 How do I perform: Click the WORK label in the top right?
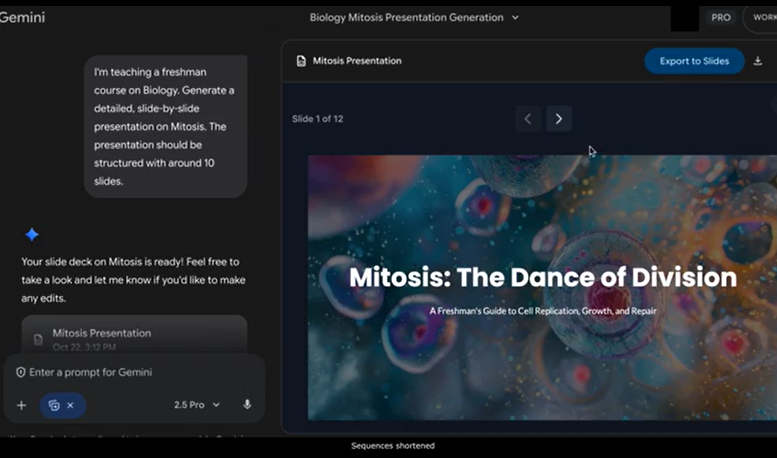click(762, 17)
